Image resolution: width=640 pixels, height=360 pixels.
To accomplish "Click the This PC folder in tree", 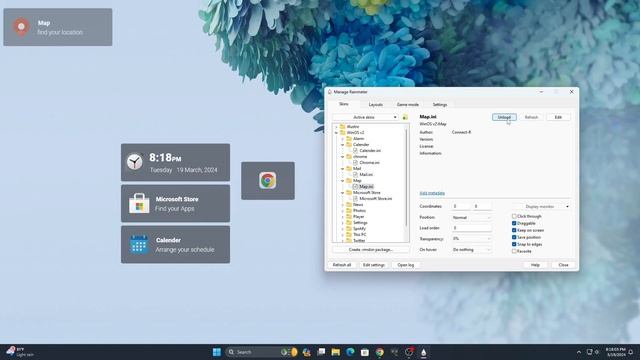I will click(x=360, y=235).
